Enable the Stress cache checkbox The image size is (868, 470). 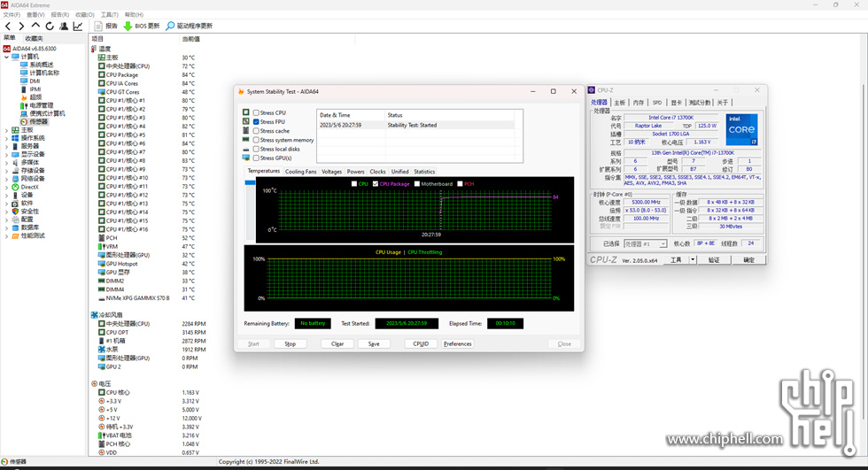click(x=256, y=131)
